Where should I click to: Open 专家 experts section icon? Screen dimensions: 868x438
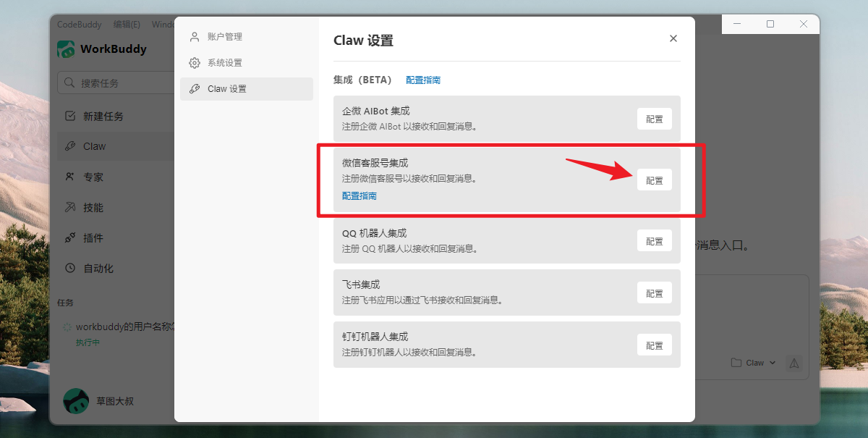tap(70, 177)
